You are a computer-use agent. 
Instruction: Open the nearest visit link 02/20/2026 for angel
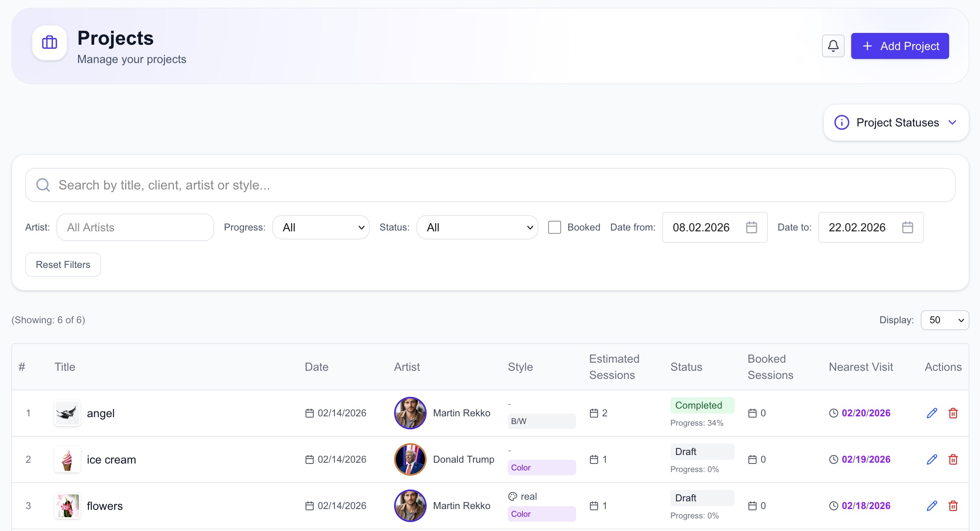[x=866, y=413]
